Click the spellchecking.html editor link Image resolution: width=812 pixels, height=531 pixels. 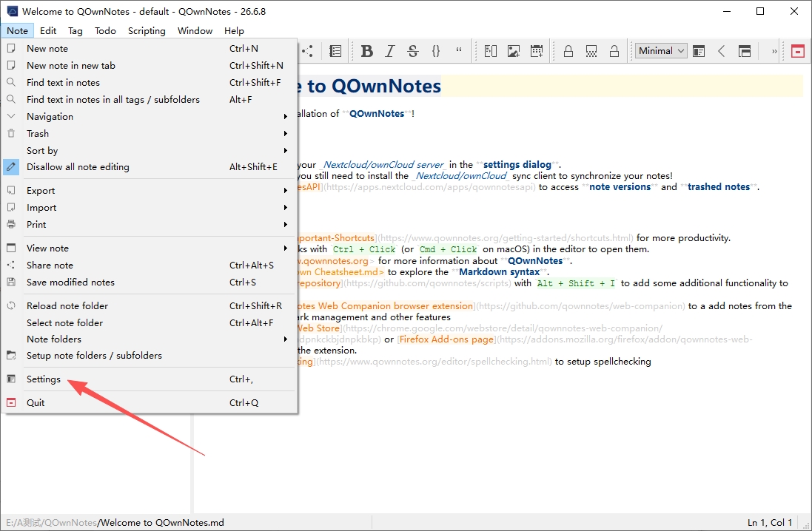coord(434,361)
